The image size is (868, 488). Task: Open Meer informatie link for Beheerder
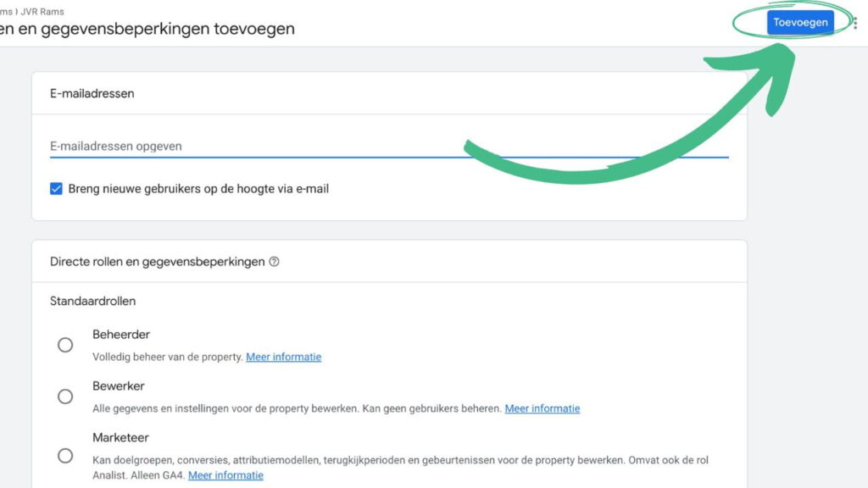tap(283, 357)
